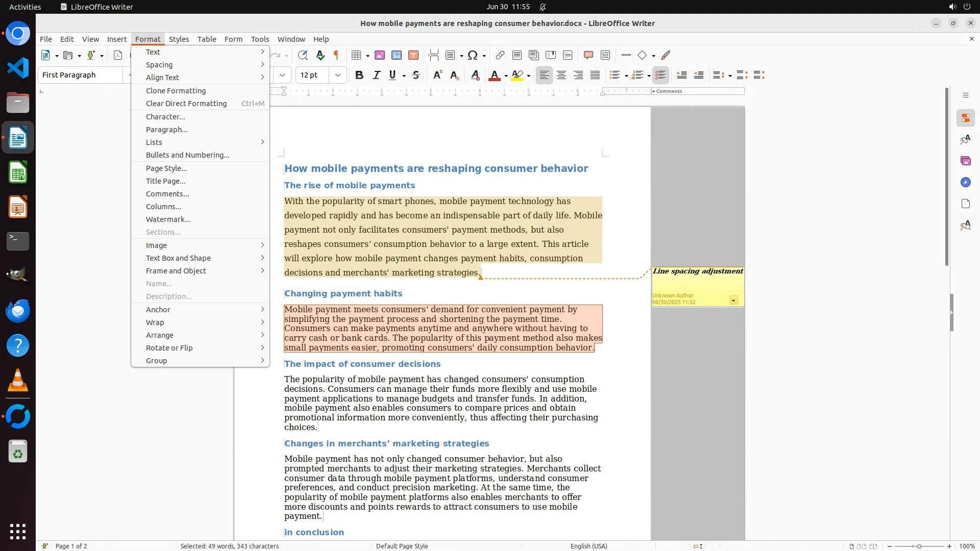
Task: Click the Insert Hyperlink toolbar icon
Action: click(500, 55)
